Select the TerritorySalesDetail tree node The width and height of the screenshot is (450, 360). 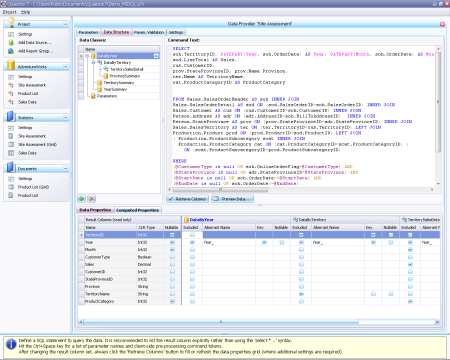(x=127, y=69)
